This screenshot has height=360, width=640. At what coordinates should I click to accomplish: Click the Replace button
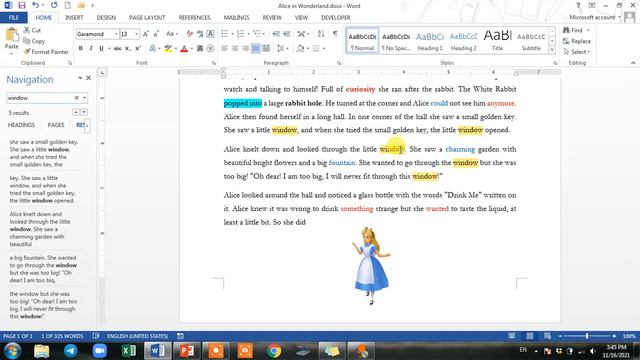click(577, 41)
